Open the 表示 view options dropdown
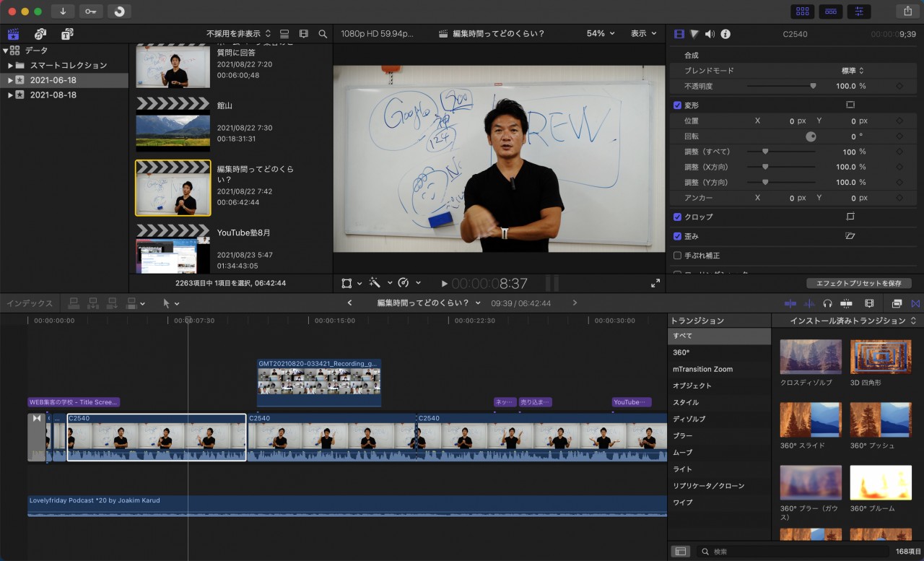The width and height of the screenshot is (924, 561). coord(644,34)
